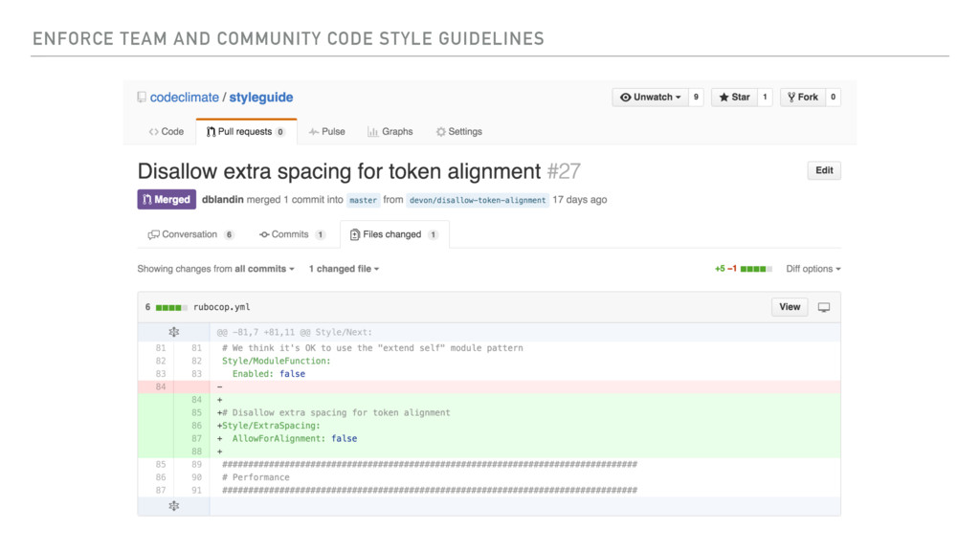Open dblandin's user profile link
Screen dimensions: 980x551
tap(222, 200)
